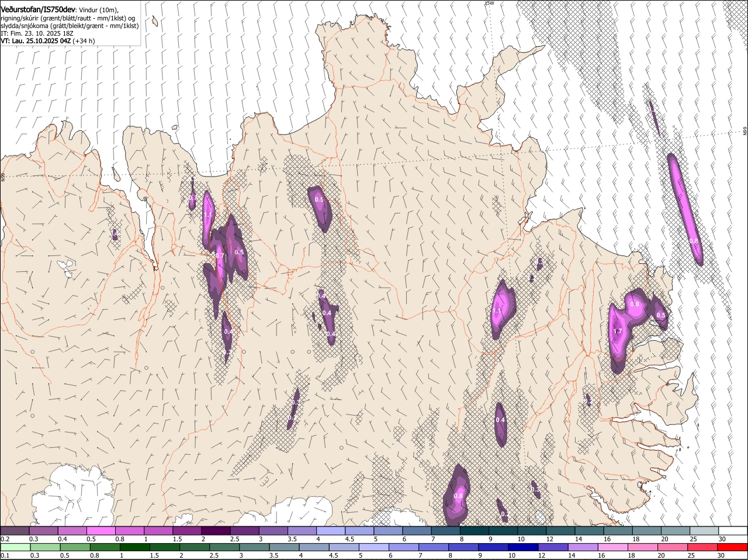Pick the upper legend swatch between 25 and 30
Screen dimensions: 748x560
tap(704, 530)
